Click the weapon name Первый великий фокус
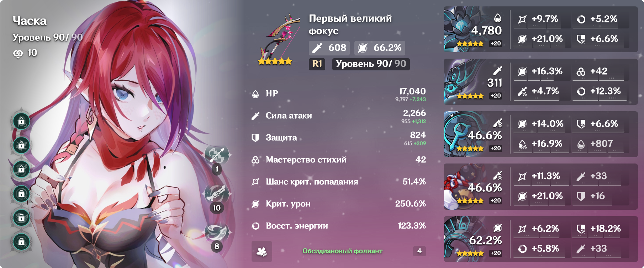Screen dimensions: 644x268 click(350, 25)
